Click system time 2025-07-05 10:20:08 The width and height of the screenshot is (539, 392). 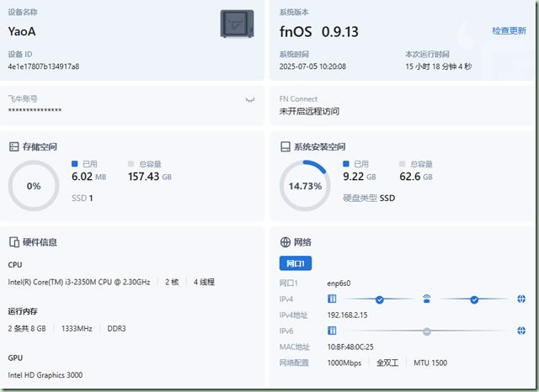point(312,66)
